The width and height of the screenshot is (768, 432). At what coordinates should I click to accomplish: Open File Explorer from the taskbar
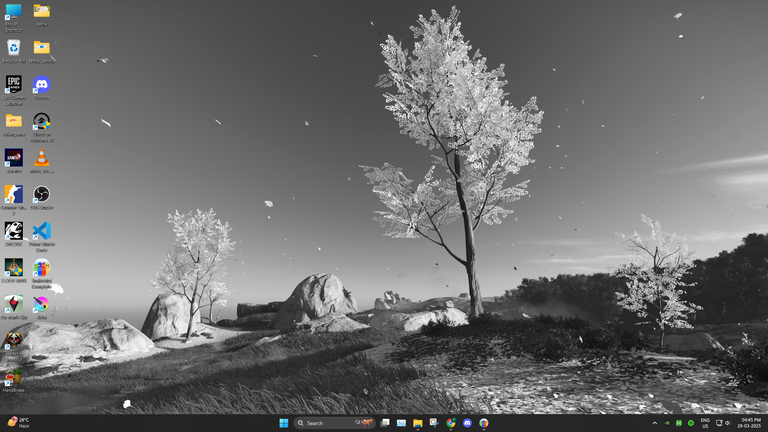coord(418,423)
